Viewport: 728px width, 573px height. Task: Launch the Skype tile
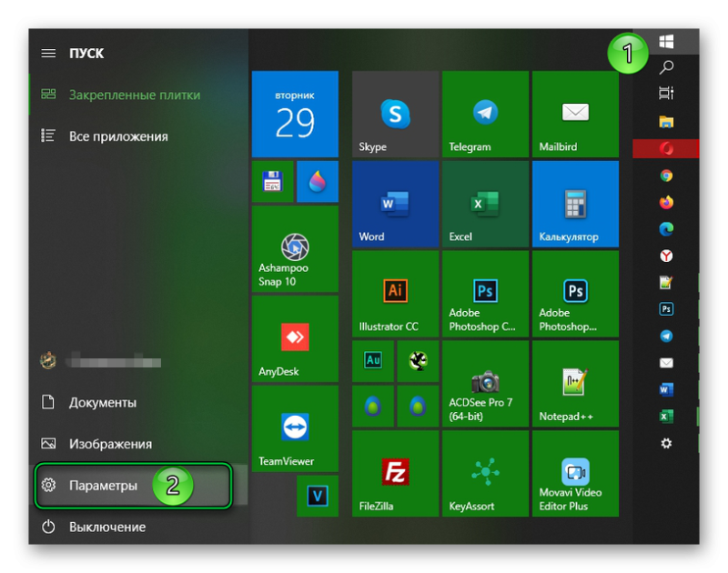click(396, 114)
